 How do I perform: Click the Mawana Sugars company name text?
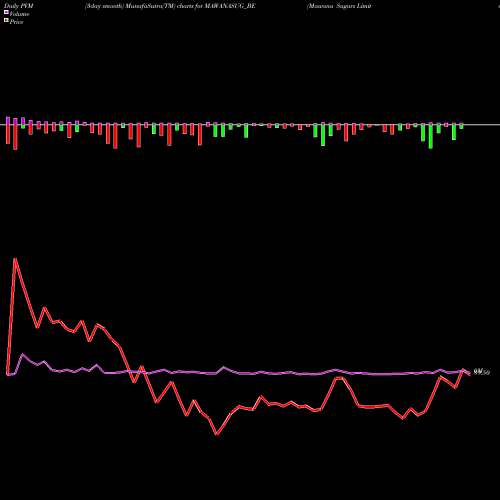(x=339, y=6)
